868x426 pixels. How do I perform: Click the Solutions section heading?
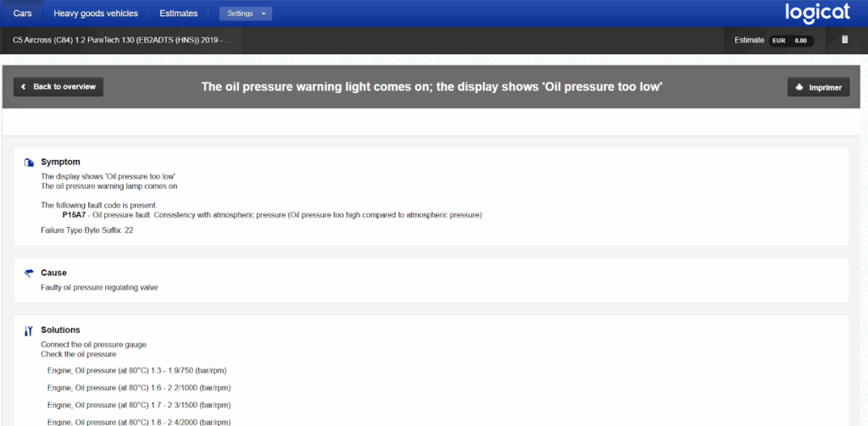coord(60,329)
